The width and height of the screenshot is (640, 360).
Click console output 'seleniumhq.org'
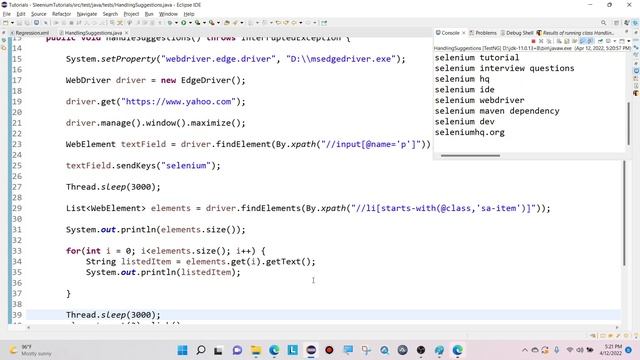[x=469, y=132]
